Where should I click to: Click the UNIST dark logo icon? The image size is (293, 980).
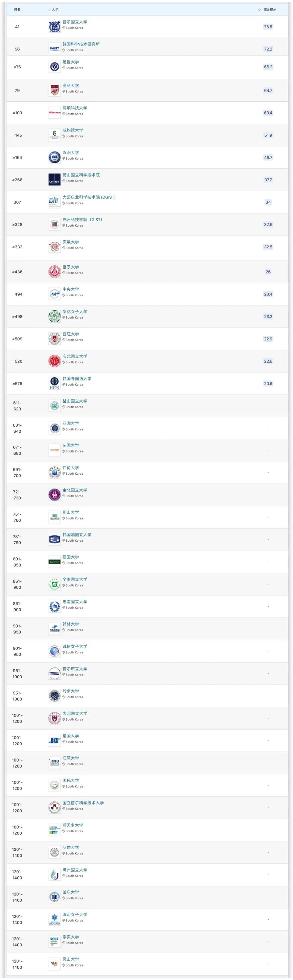click(55, 179)
